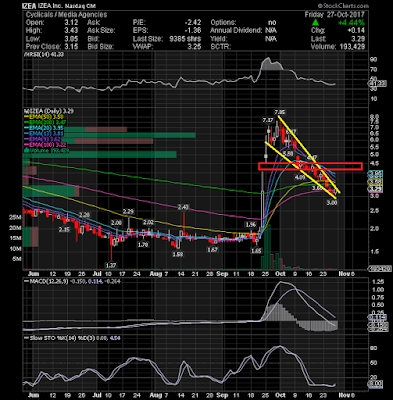
Task: Click the Options value 'no'
Action: [272, 23]
